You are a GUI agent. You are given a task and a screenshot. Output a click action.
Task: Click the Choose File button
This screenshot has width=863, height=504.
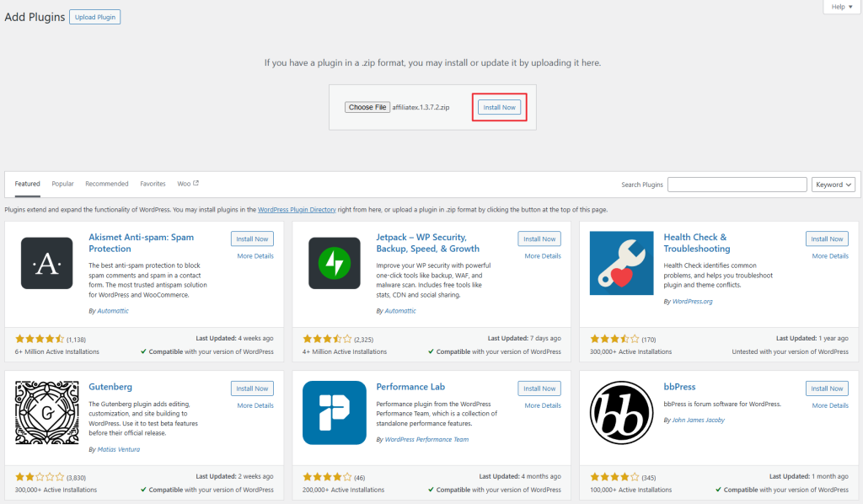pyautogui.click(x=367, y=107)
